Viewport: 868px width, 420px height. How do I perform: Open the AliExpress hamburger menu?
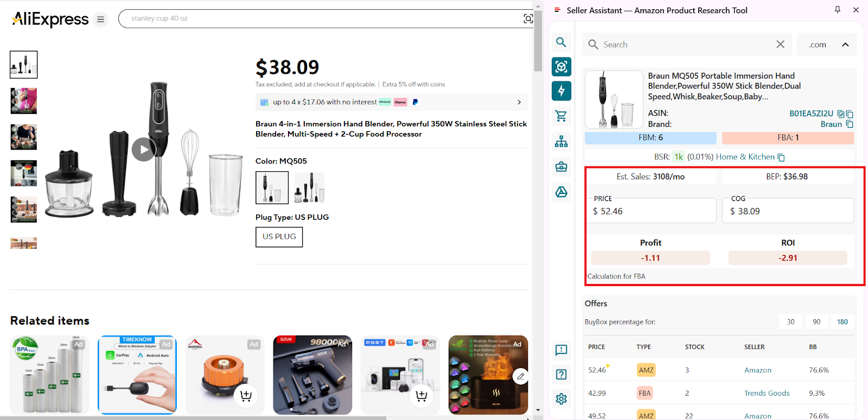[100, 19]
